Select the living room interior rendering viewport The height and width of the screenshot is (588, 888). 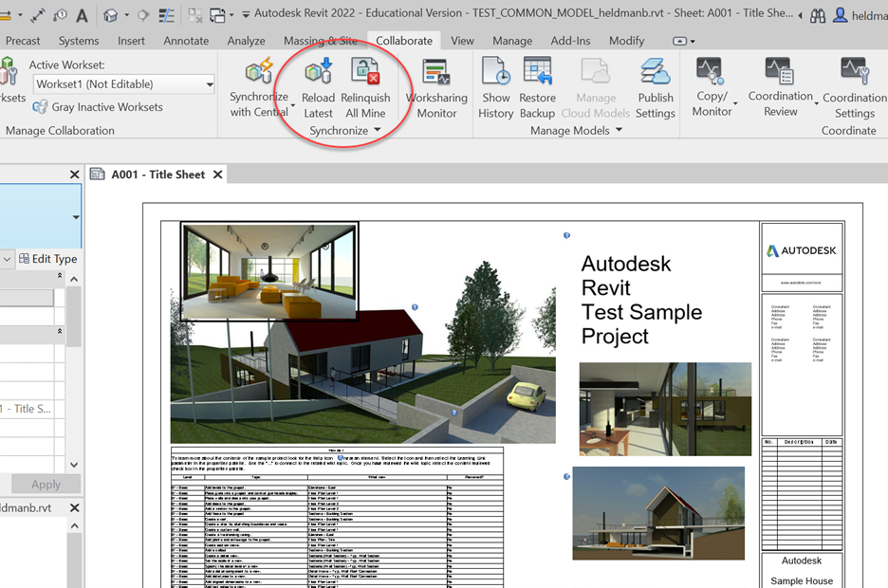coord(269,271)
